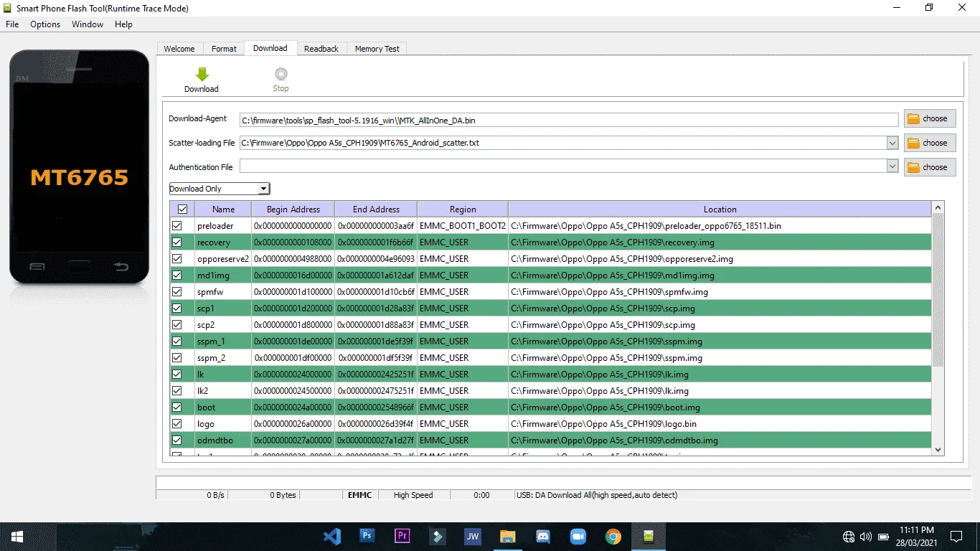
Task: Click the Download-Agent path input field
Action: pyautogui.click(x=569, y=121)
